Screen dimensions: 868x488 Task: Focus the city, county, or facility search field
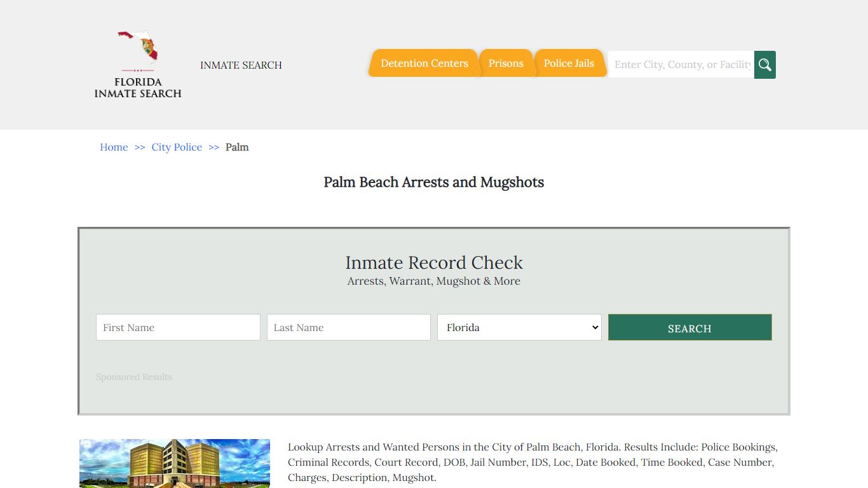tap(681, 64)
